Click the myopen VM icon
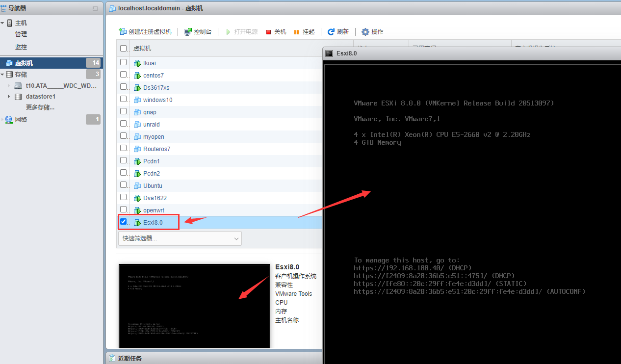This screenshot has width=621, height=364. [x=137, y=136]
